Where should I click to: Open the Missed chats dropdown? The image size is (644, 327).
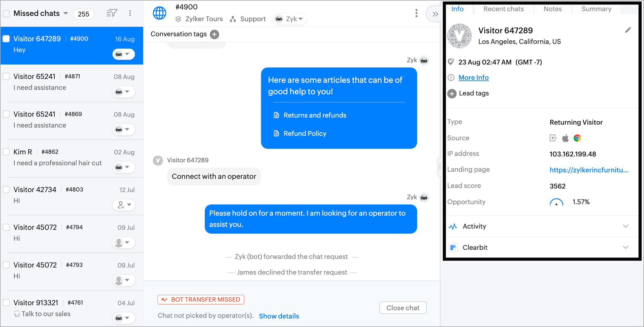coord(66,13)
